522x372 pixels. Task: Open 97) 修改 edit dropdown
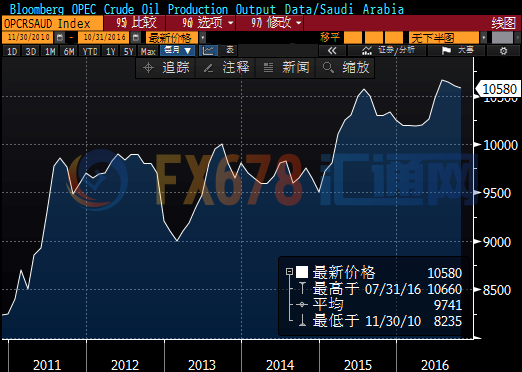pos(269,23)
